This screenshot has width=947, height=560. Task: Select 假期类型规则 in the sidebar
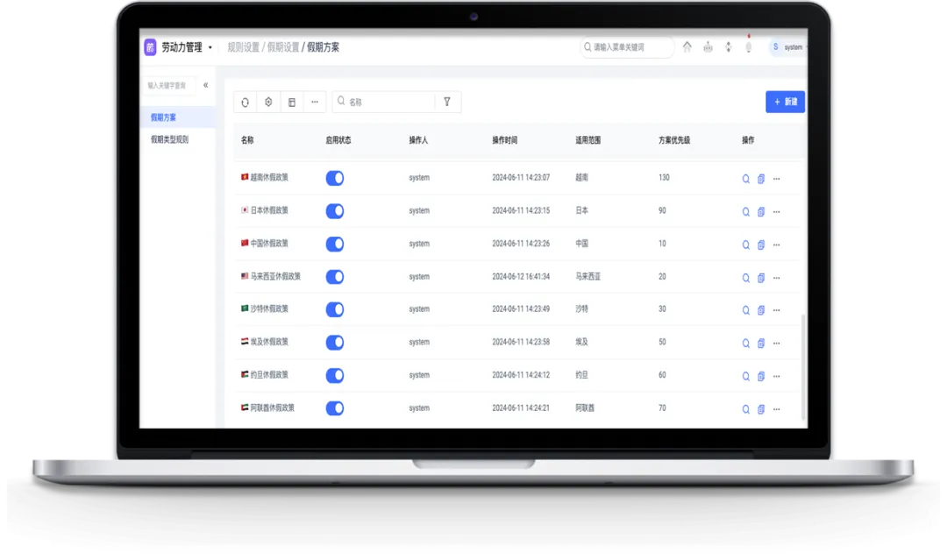(169, 139)
